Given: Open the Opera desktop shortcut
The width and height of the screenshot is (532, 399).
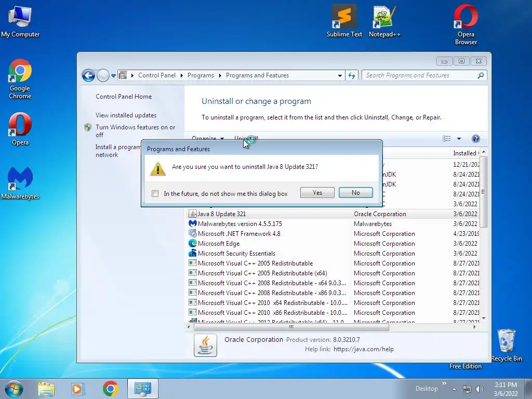Looking at the screenshot, I should coord(20,129).
